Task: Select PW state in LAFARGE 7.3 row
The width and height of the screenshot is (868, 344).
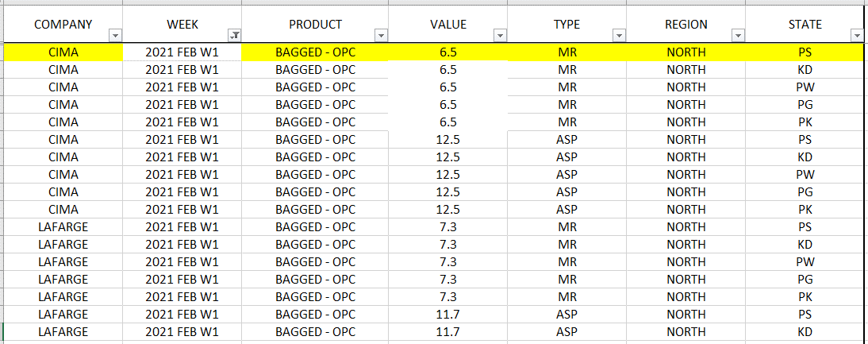Action: pos(805,262)
